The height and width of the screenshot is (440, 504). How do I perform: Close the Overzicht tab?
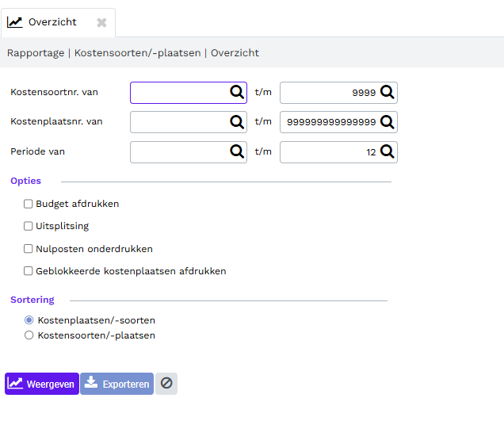[x=101, y=22]
